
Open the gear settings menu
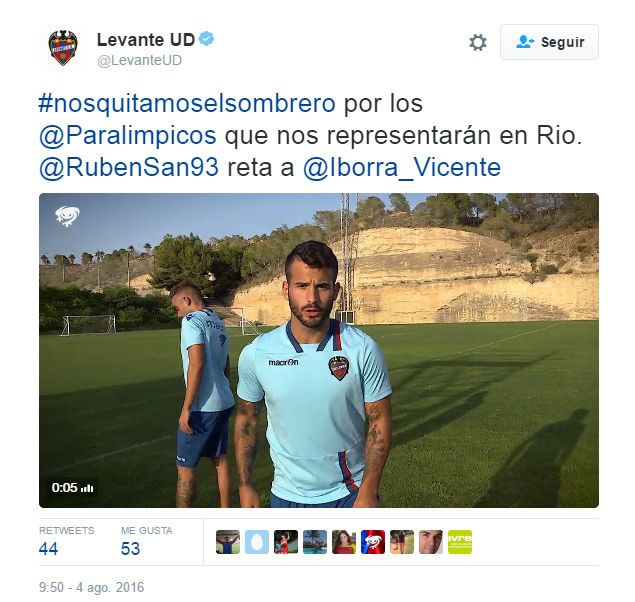coord(477,42)
